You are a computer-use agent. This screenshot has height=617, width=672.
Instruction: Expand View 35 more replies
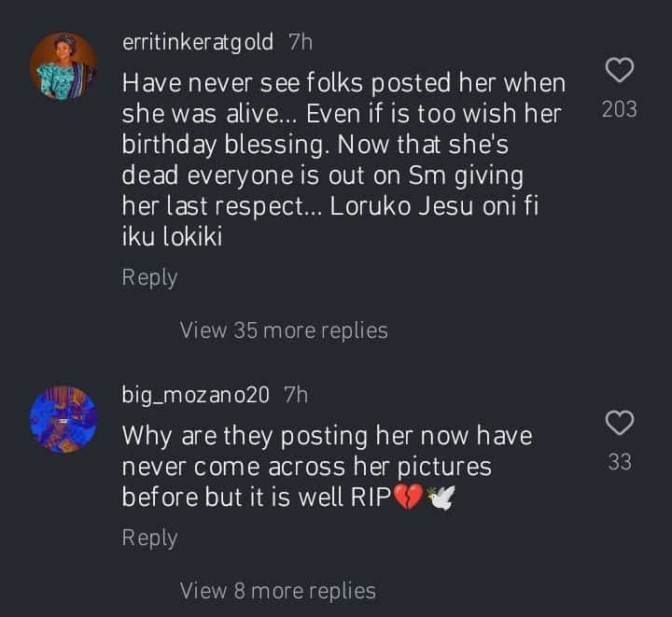(x=284, y=330)
